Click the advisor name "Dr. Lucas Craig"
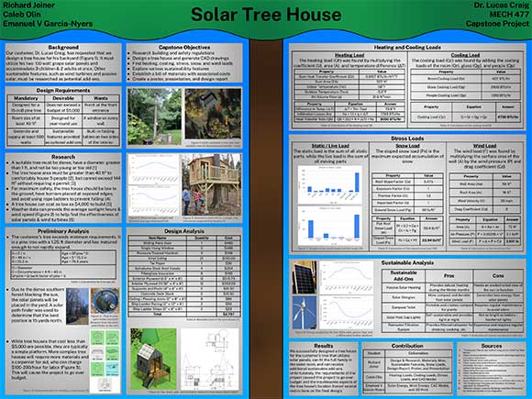The height and width of the screenshot is (399, 532). pos(501,6)
